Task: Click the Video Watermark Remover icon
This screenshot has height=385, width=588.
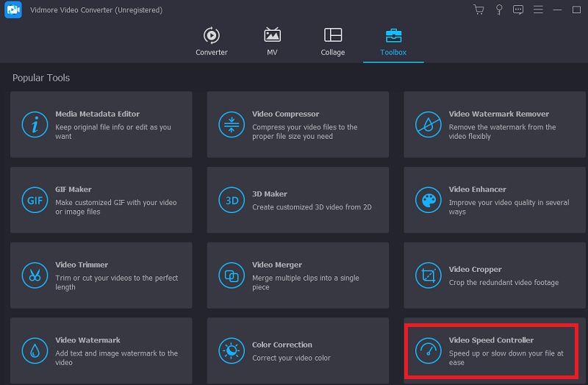Action: [x=428, y=124]
